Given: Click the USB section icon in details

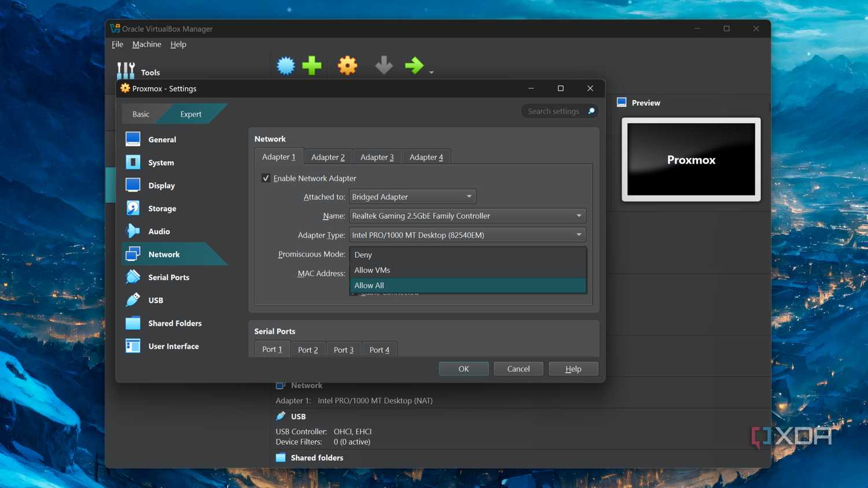Looking at the screenshot, I should click(281, 416).
